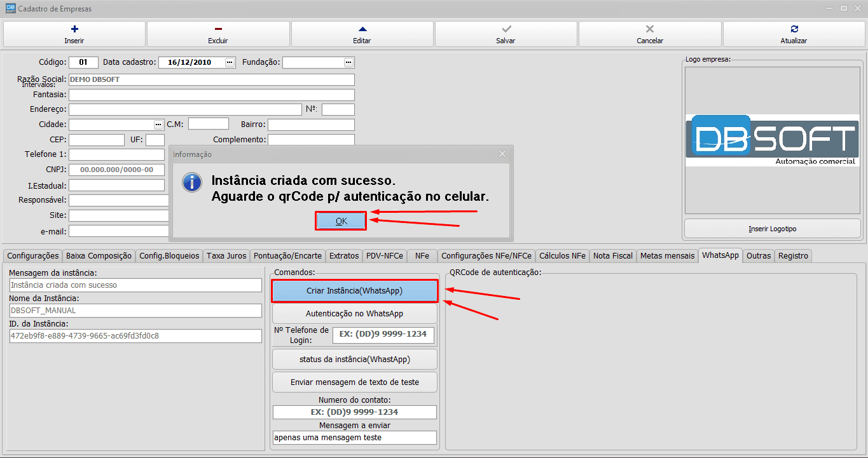Open the Fundação date picker

348,62
